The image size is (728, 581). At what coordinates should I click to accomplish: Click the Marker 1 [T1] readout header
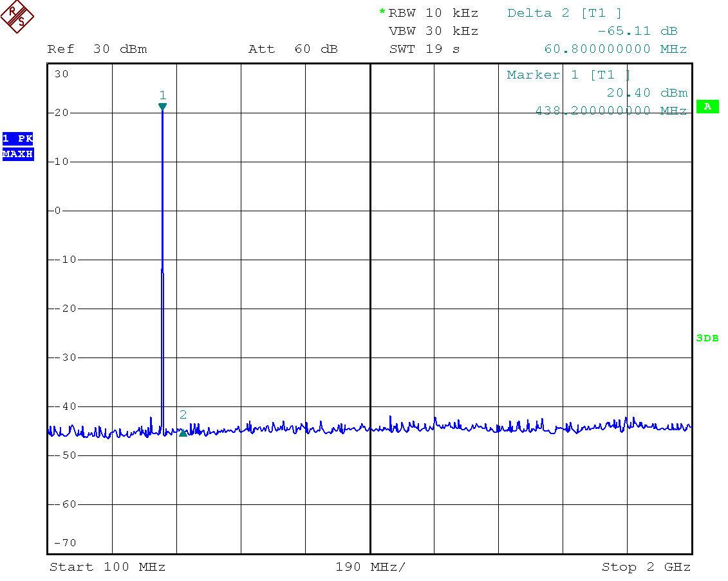point(569,75)
